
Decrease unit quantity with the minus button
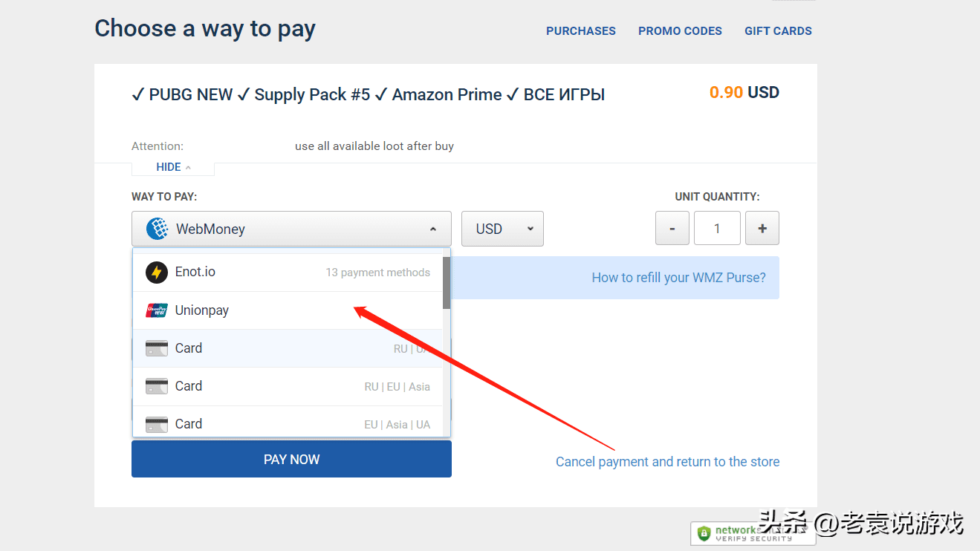click(x=672, y=229)
